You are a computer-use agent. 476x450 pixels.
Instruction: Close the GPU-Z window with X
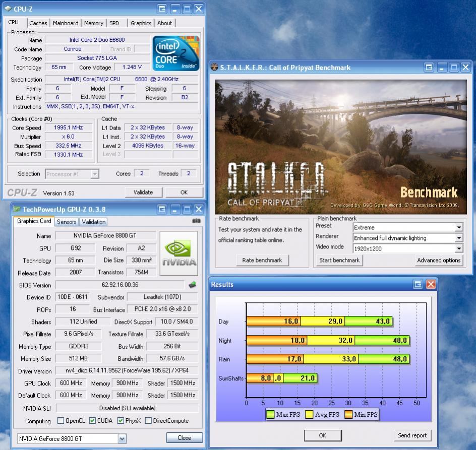pyautogui.click(x=199, y=209)
